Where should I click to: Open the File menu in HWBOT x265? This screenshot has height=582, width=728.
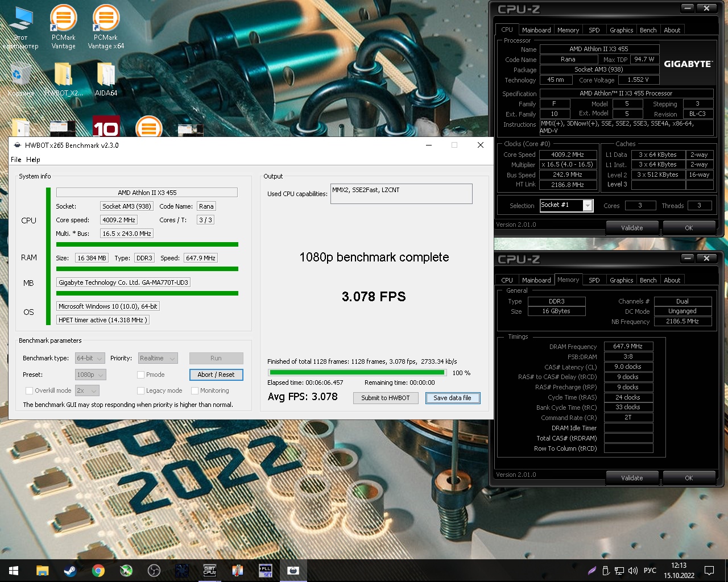(x=16, y=160)
